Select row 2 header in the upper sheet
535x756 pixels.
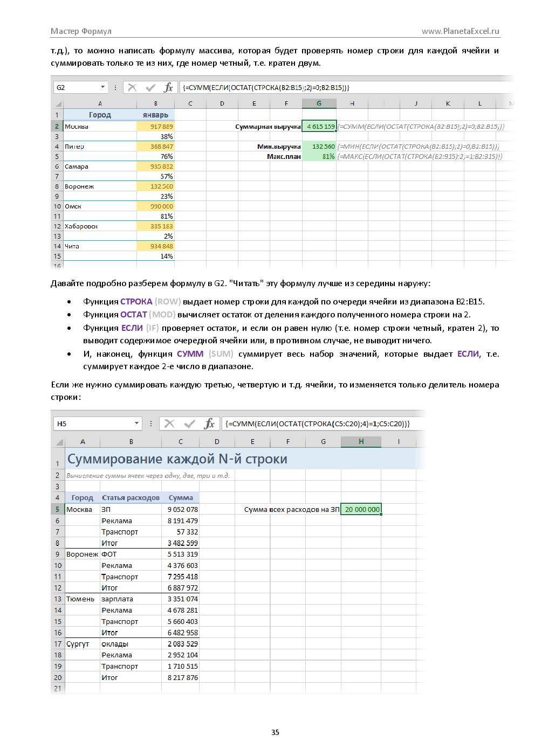coord(57,127)
